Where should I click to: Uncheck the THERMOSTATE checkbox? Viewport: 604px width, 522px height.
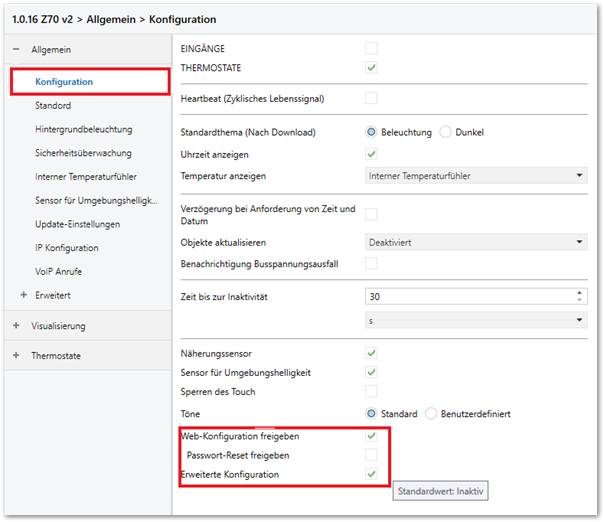[x=371, y=68]
